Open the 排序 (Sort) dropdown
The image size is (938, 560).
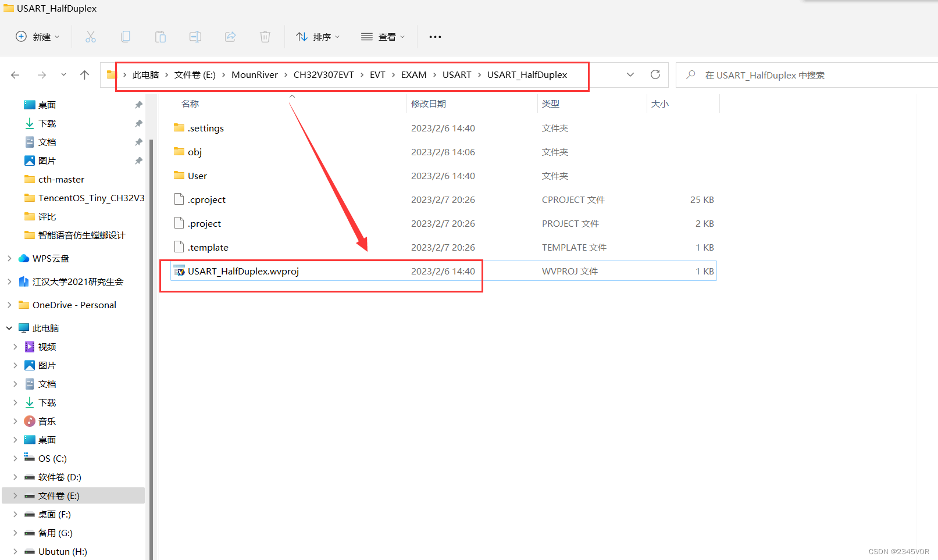click(318, 37)
